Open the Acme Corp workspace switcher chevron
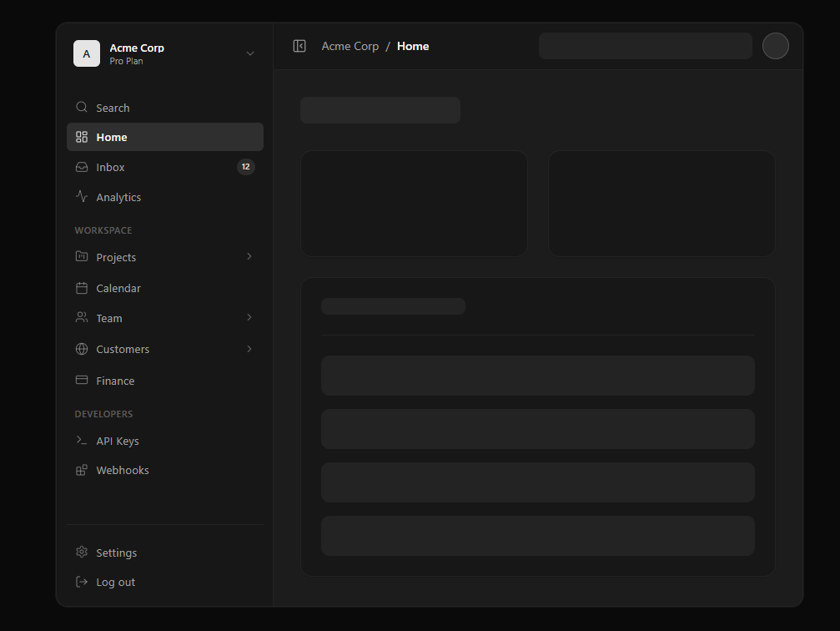The height and width of the screenshot is (631, 840). [250, 53]
